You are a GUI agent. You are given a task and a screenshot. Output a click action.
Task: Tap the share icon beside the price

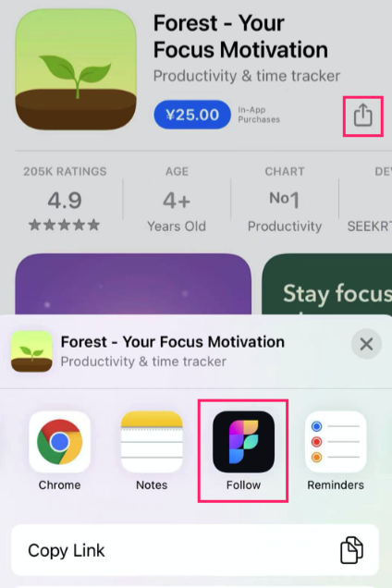pyautogui.click(x=362, y=116)
